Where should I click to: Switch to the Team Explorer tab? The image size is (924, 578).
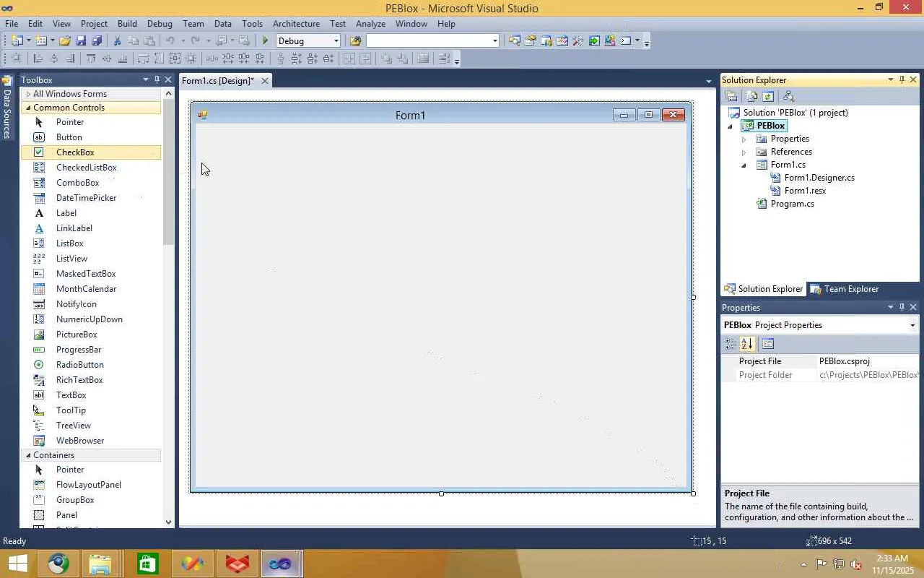pos(845,289)
